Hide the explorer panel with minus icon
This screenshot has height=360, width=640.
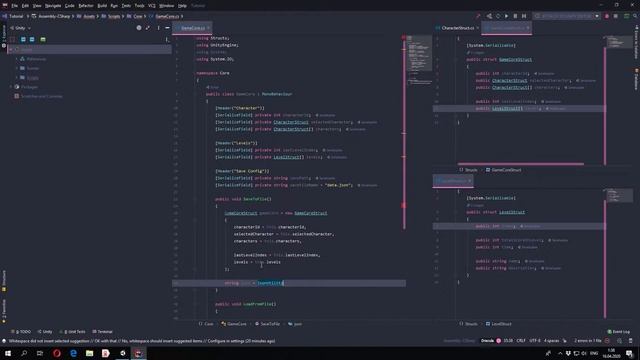(x=167, y=28)
